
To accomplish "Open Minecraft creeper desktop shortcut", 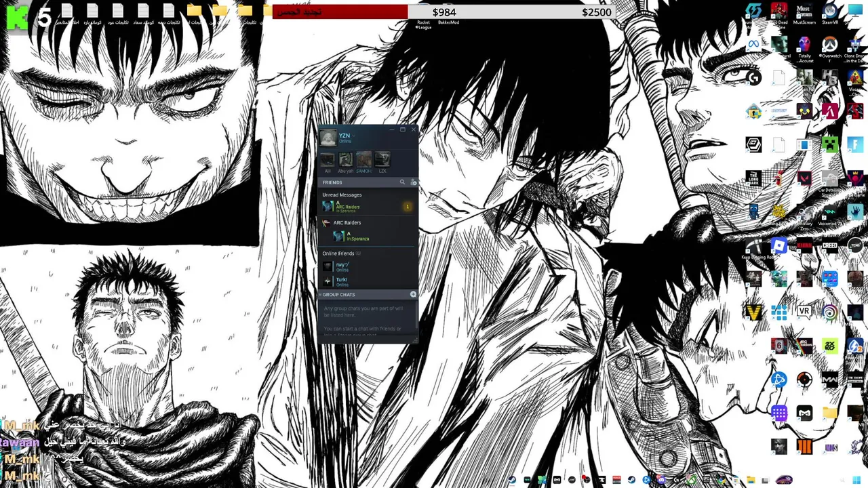I will (x=829, y=144).
